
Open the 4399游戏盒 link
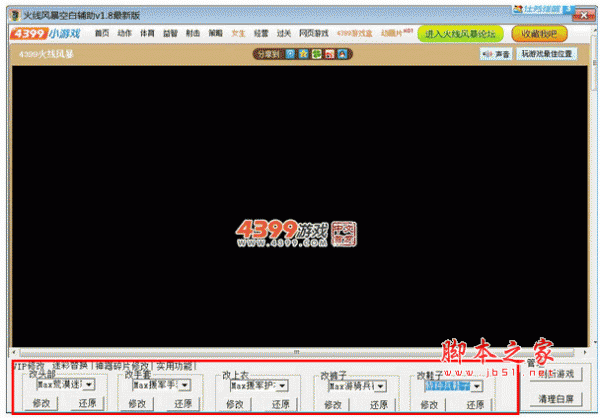[x=354, y=34]
